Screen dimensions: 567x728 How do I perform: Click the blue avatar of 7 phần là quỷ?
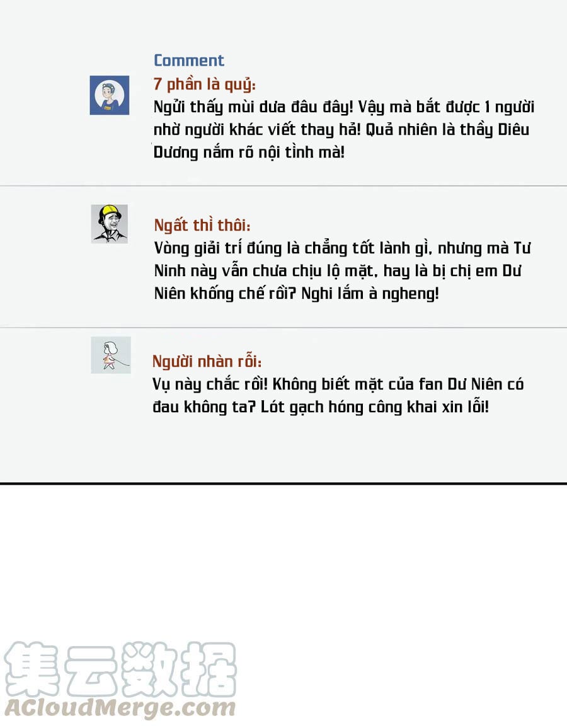click(x=110, y=95)
